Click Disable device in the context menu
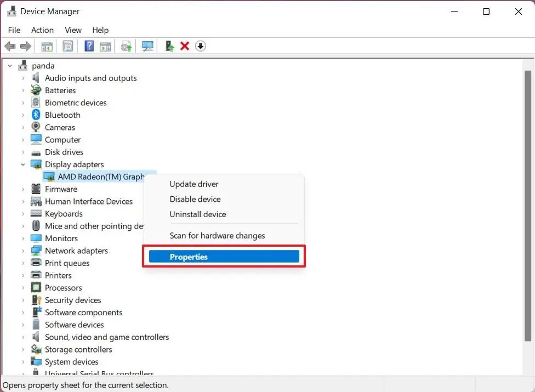This screenshot has height=392, width=535. coord(195,199)
